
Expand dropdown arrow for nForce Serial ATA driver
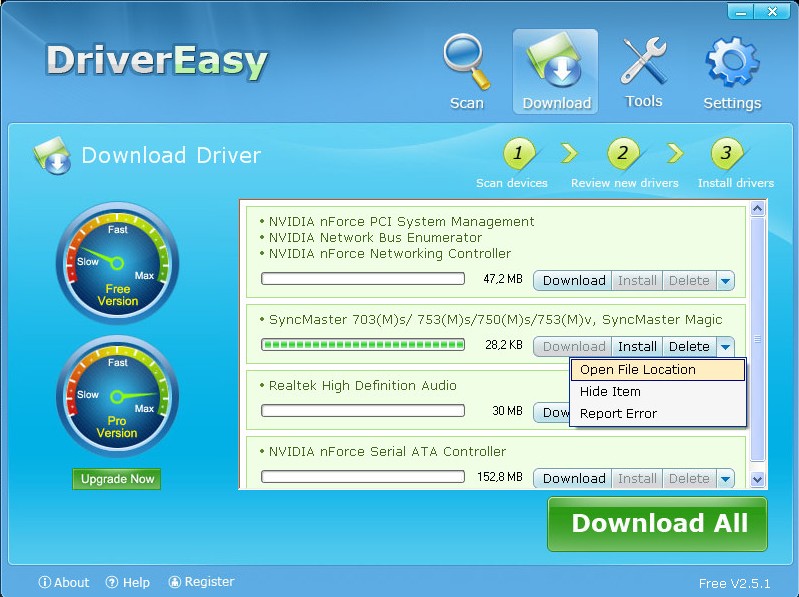point(725,479)
